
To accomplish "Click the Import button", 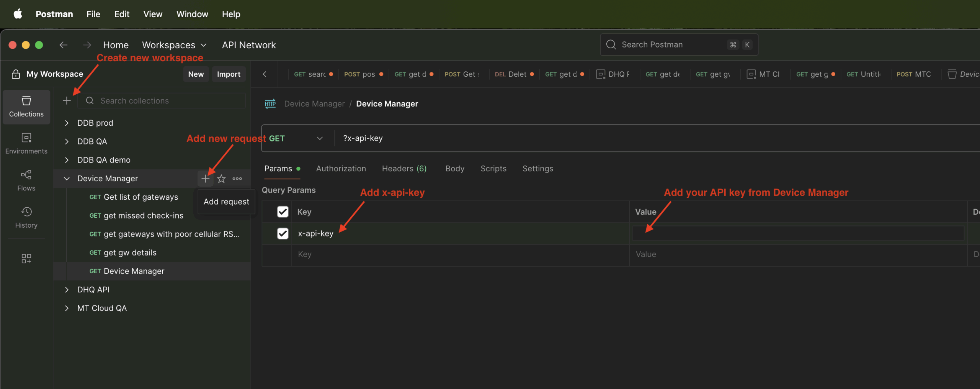I will click(x=229, y=74).
